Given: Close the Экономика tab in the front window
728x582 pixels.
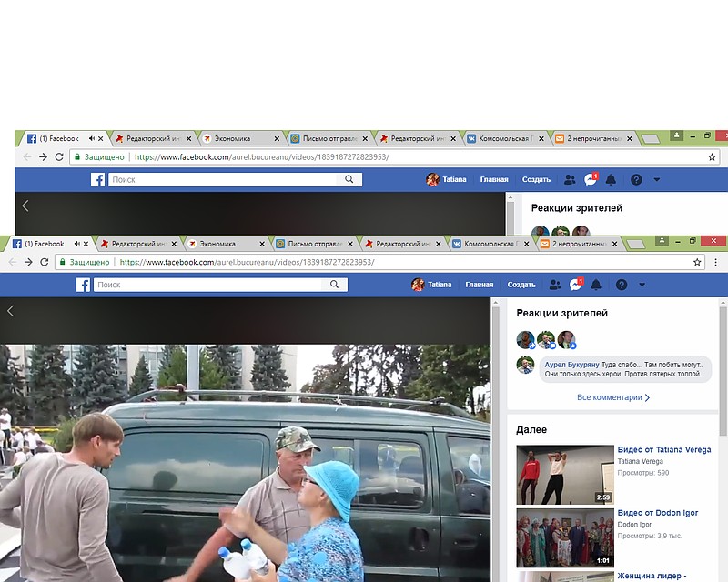Looking at the screenshot, I should click(x=262, y=244).
